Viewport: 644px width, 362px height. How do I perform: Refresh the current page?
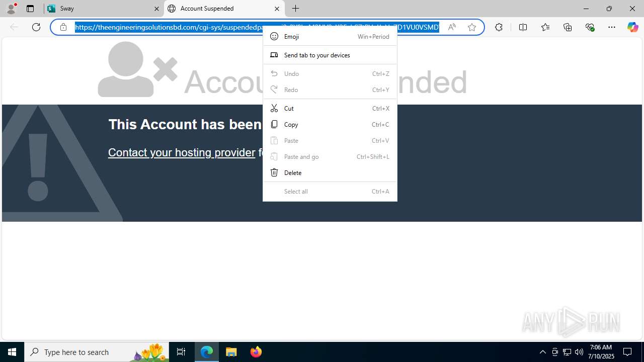point(36,27)
